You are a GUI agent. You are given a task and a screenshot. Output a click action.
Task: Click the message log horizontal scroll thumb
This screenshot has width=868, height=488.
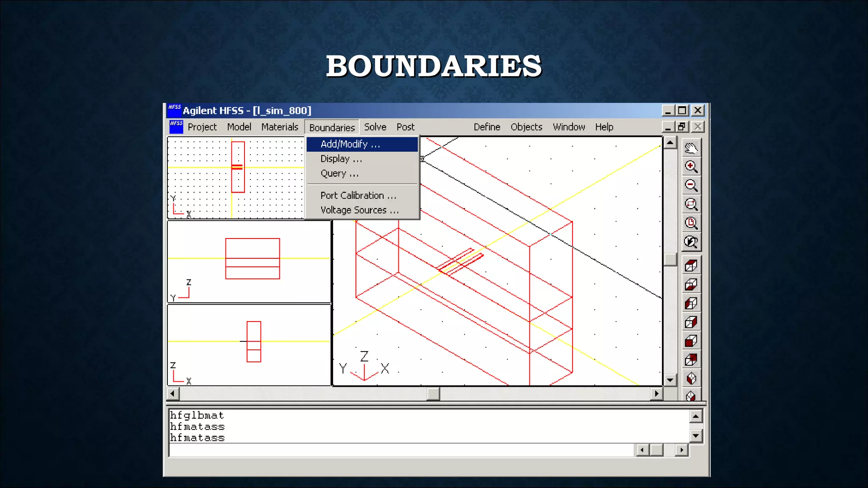coord(657,450)
